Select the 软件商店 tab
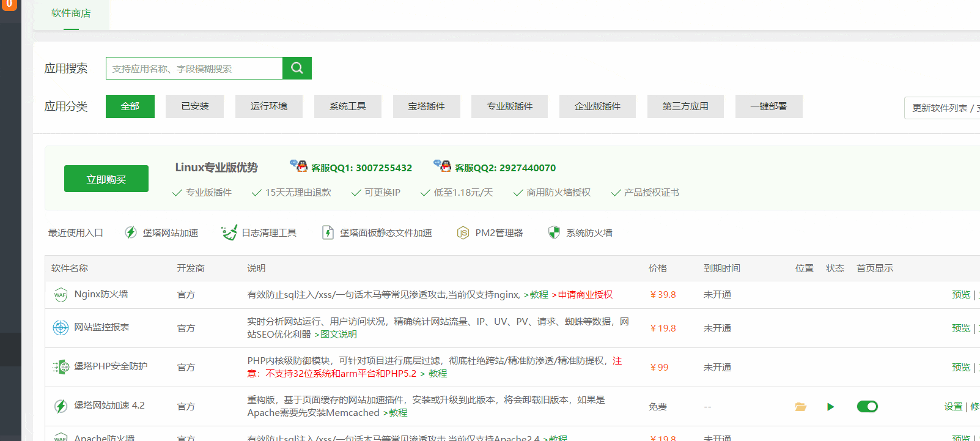 click(71, 13)
